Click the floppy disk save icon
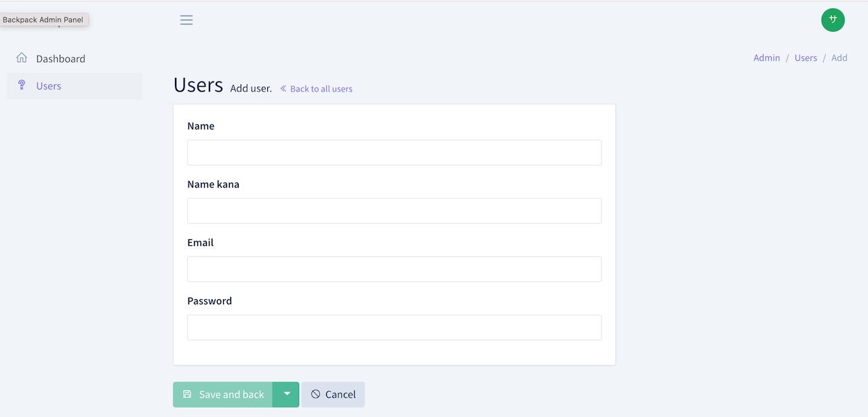Screen dimensions: 868x417 (x=187, y=394)
